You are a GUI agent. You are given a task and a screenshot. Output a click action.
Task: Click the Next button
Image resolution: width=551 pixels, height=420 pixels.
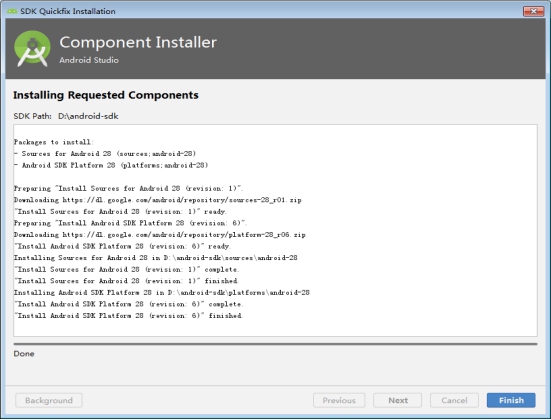(397, 400)
